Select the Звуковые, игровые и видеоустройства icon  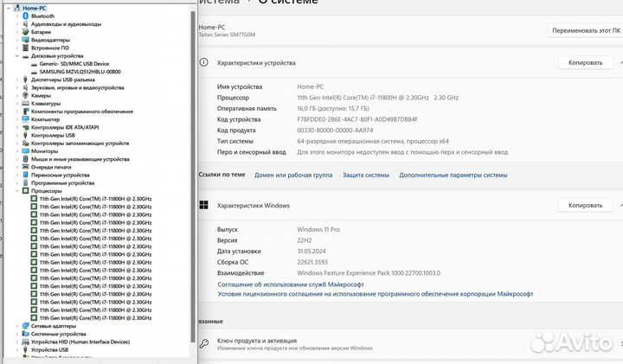[25, 87]
